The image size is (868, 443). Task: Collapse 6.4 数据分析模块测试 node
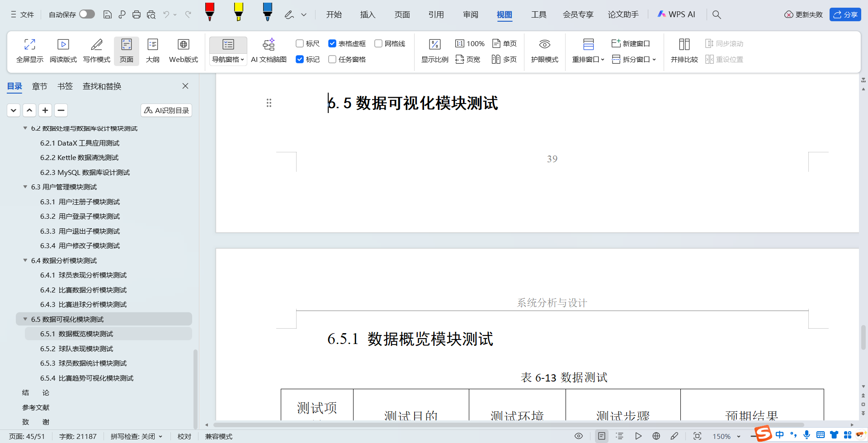[25, 260]
